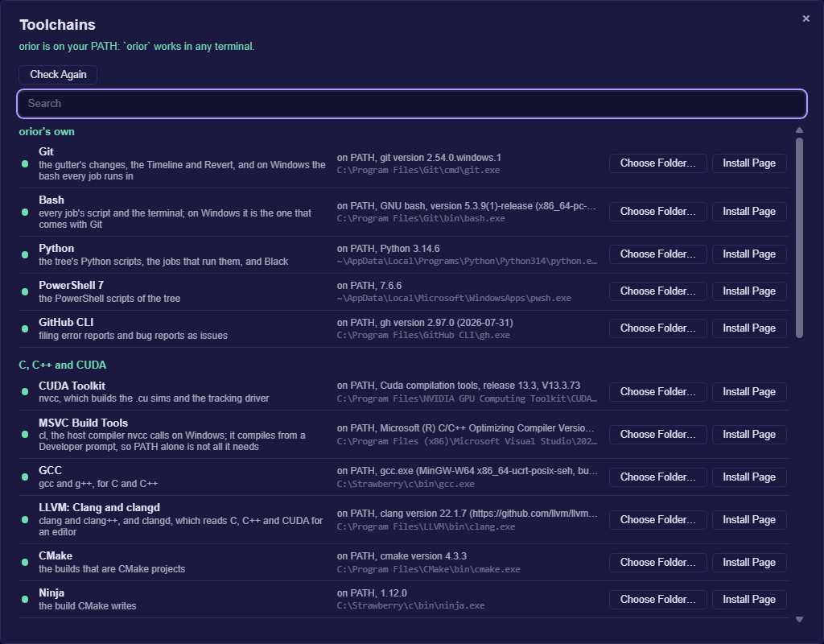Image resolution: width=824 pixels, height=644 pixels.
Task: Open the Install Page for CUDA Toolkit
Action: pyautogui.click(x=749, y=392)
